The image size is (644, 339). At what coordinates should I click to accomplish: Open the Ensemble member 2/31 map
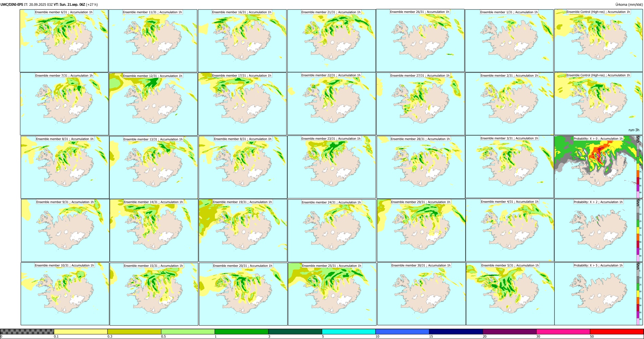(x=510, y=104)
